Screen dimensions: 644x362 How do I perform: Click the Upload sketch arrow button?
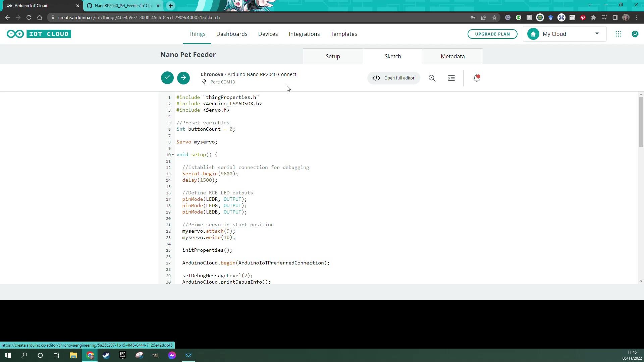pyautogui.click(x=183, y=78)
